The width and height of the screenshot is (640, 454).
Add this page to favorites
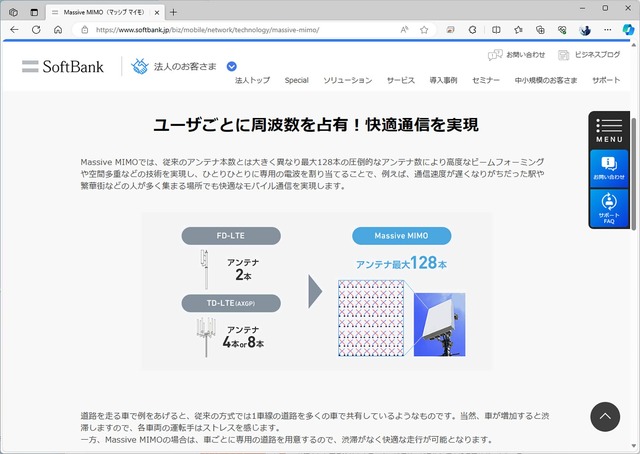424,30
